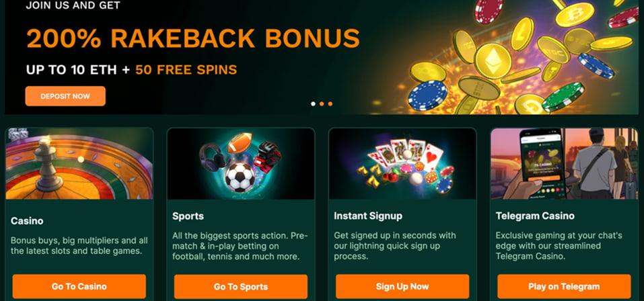
Task: Click the Ethereum gold coin in banner
Action: (x=493, y=60)
